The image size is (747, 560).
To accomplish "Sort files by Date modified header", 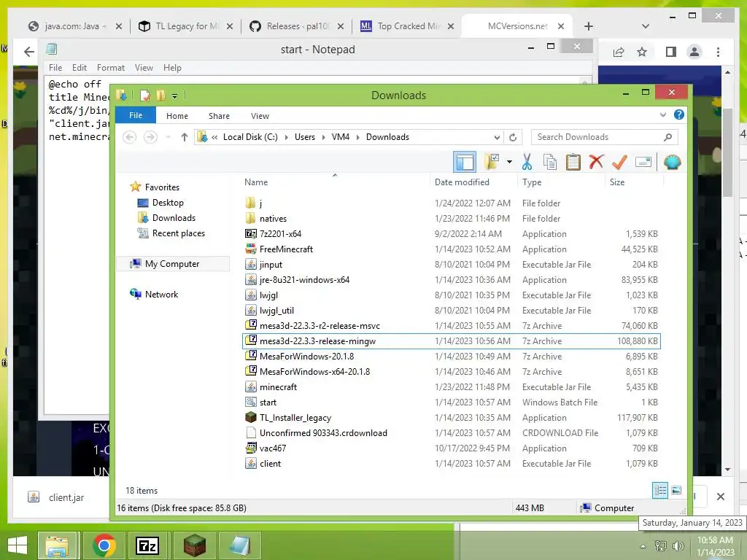I will pyautogui.click(x=462, y=182).
